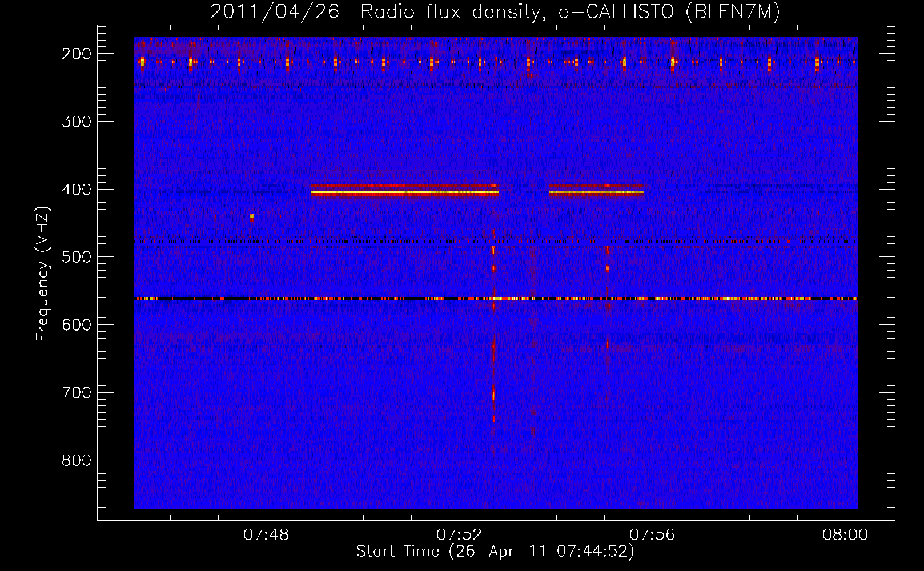This screenshot has height=571, width=924.
Task: Click the 'Start Time (26-Apr-11 07:44:52)' label
Action: (495, 552)
